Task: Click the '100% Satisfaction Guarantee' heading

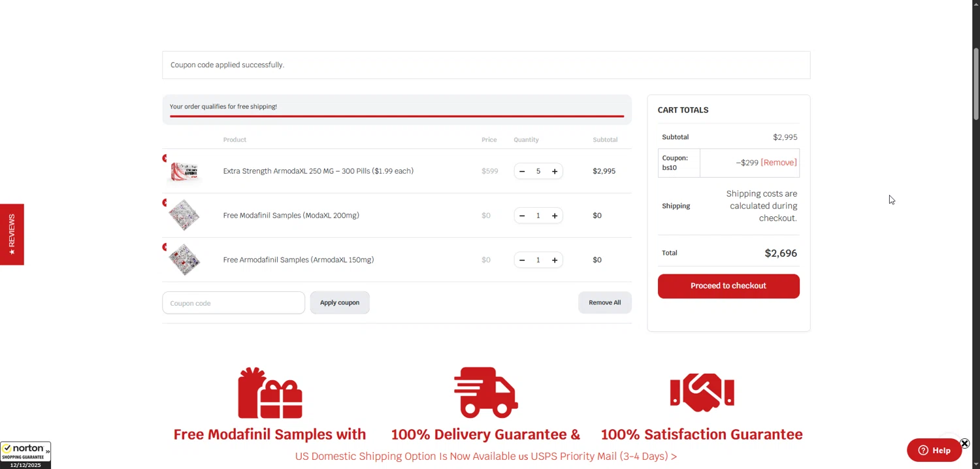Action: click(x=702, y=434)
